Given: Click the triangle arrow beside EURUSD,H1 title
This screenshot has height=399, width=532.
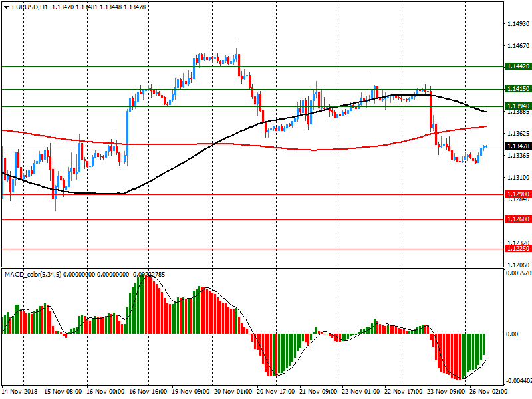Looking at the screenshot, I should click(6, 7).
